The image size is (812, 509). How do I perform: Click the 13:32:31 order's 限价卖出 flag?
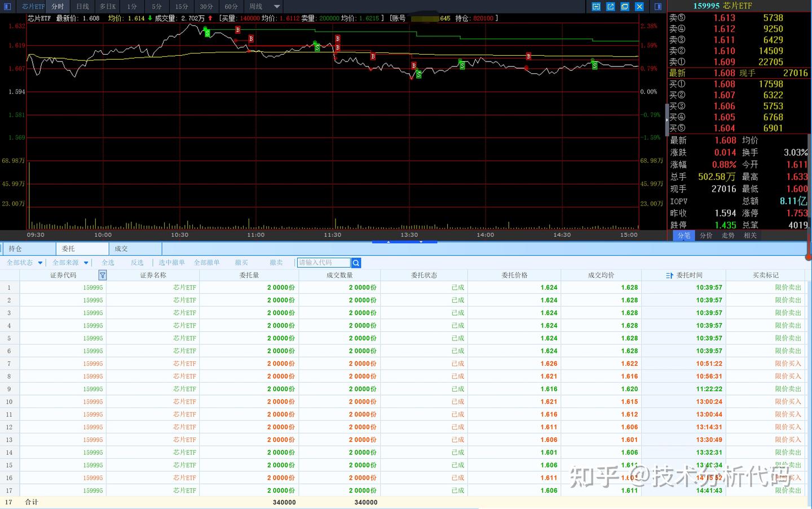788,453
